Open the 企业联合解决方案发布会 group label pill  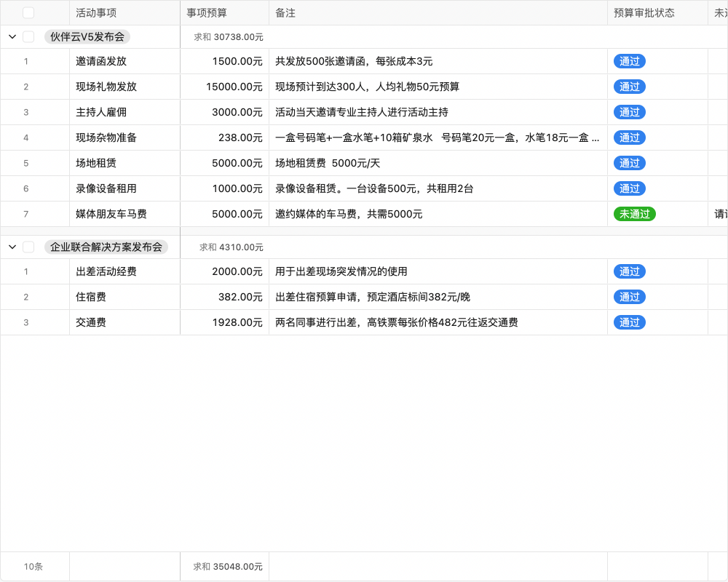point(107,247)
